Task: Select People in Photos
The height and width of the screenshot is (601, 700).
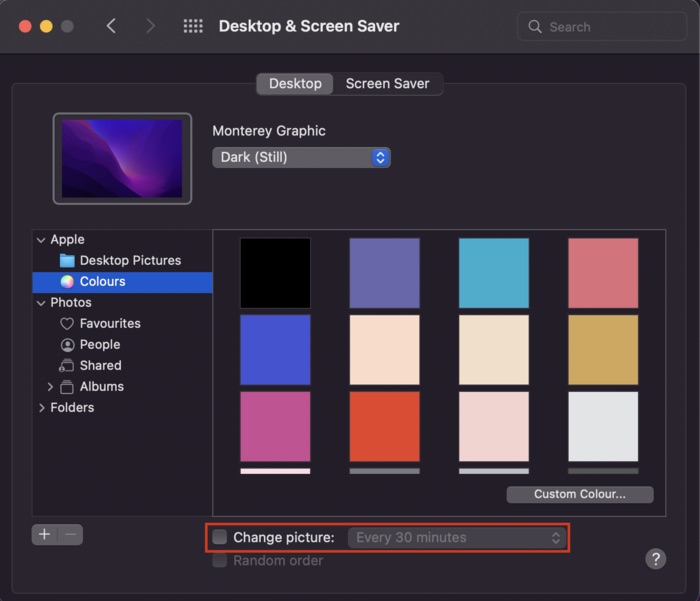Action: tap(122, 344)
